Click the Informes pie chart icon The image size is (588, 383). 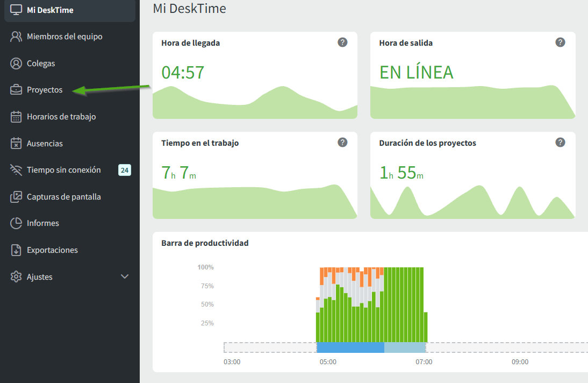pyautogui.click(x=16, y=223)
